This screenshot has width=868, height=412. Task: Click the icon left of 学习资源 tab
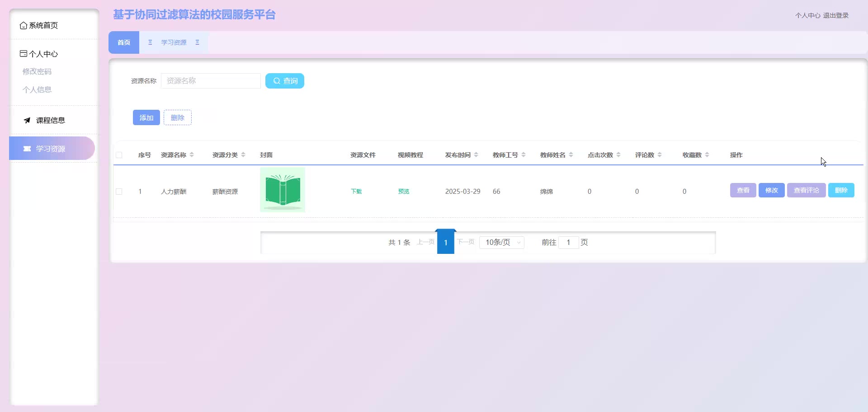[x=150, y=42]
